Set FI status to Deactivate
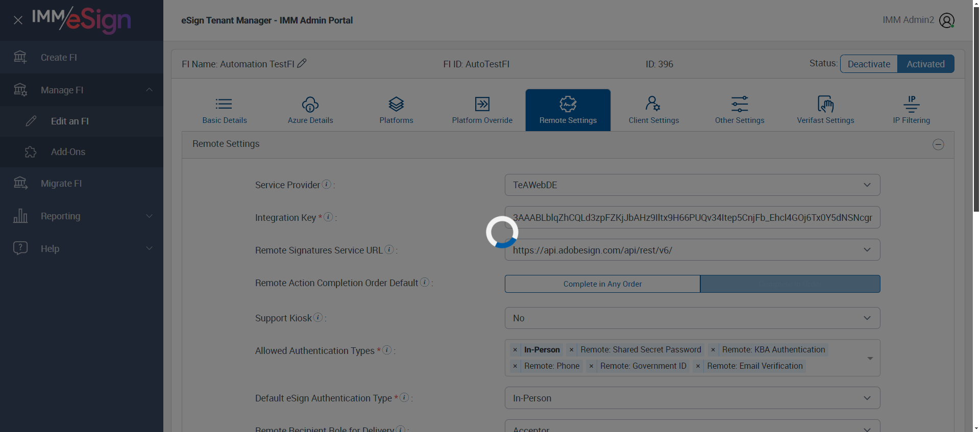 869,64
